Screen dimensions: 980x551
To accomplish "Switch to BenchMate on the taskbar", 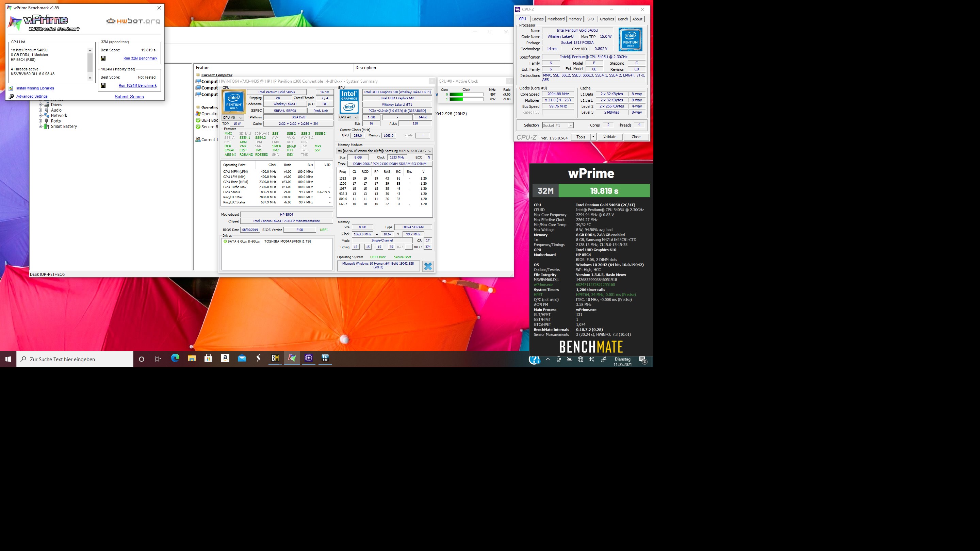I will [x=275, y=358].
